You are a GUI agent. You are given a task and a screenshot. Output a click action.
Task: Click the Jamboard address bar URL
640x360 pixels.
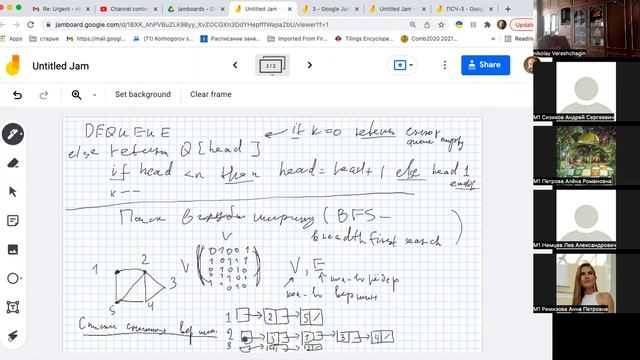point(192,24)
